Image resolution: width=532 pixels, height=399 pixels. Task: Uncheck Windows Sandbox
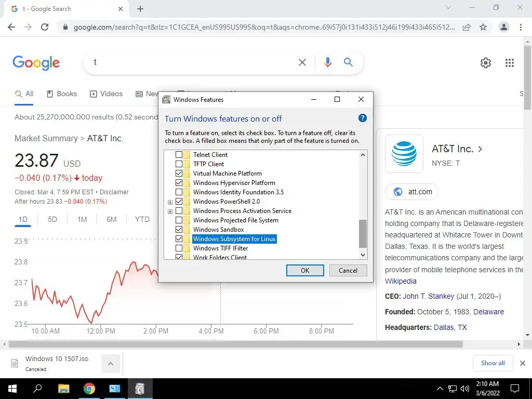tap(179, 229)
